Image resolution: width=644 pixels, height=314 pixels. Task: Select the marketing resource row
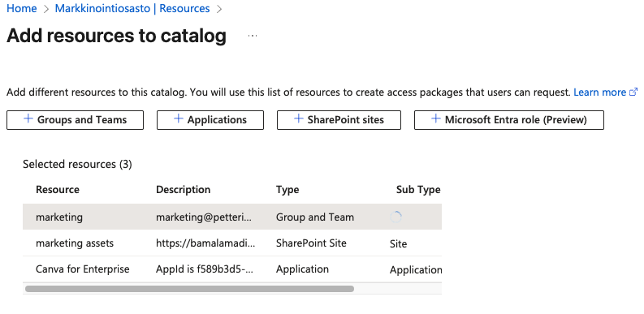pyautogui.click(x=232, y=217)
